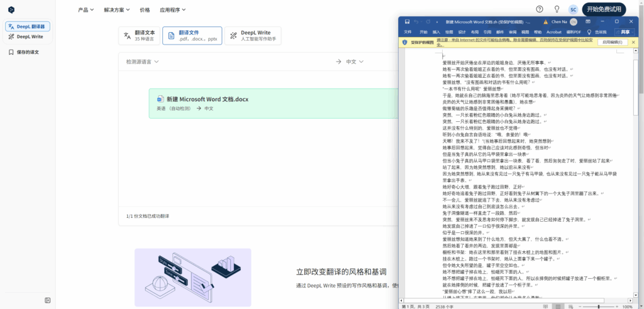Click the file name 新建 Microsoft Word 文档.docx
The width and height of the screenshot is (644, 309).
tap(208, 99)
